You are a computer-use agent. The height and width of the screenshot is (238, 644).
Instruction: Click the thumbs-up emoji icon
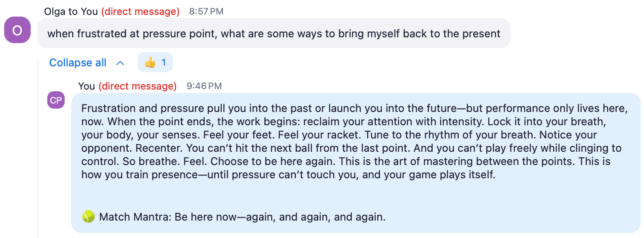coord(150,63)
